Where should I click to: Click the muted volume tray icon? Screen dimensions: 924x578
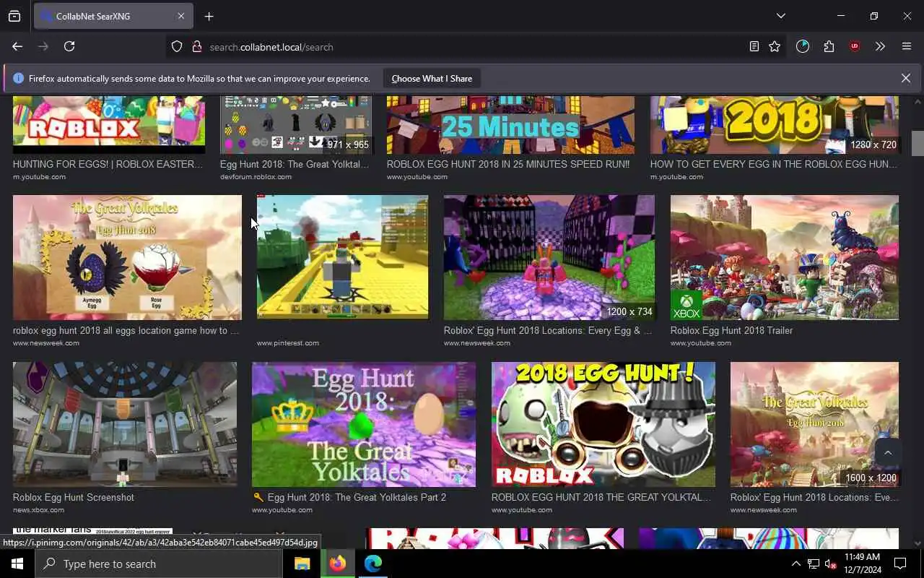coord(830,564)
